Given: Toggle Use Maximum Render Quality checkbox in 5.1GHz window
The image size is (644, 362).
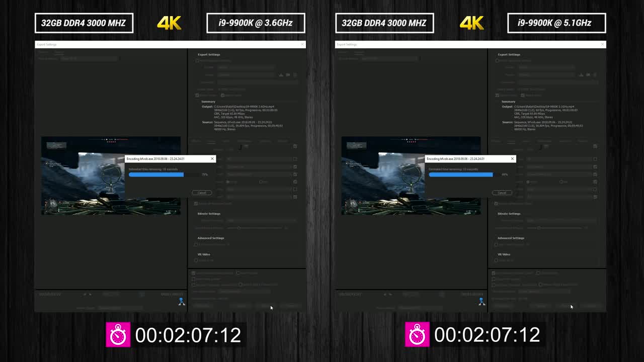Looking at the screenshot, I should point(494,273).
